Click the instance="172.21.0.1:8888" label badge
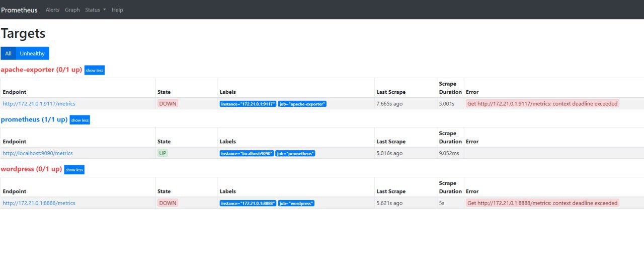Image resolution: width=644 pixels, height=253 pixels. coord(248,204)
